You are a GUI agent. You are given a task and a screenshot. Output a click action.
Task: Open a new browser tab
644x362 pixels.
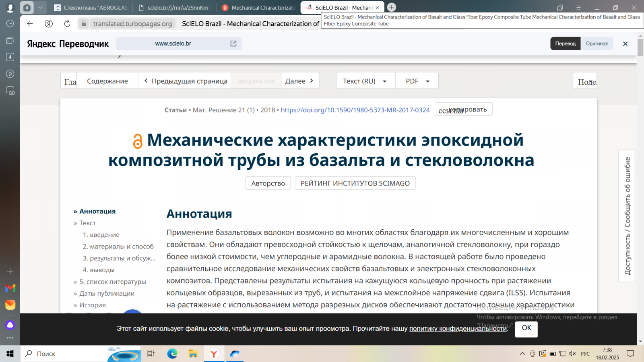point(391,7)
